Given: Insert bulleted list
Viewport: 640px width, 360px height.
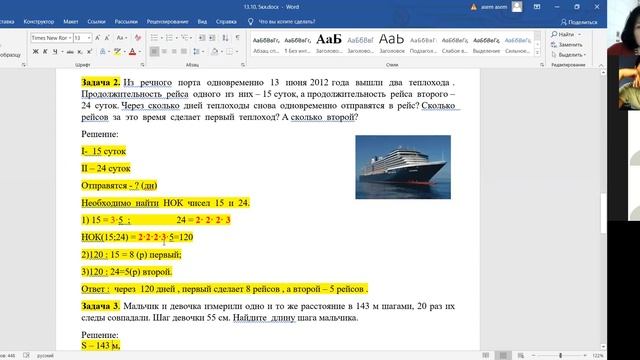Looking at the screenshot, I should (154, 38).
